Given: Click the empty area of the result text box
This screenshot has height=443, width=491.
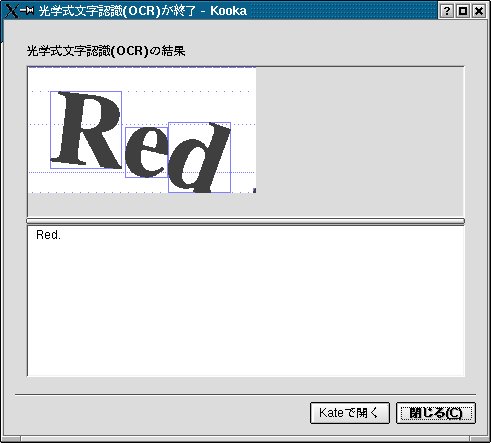Looking at the screenshot, I should [x=246, y=310].
